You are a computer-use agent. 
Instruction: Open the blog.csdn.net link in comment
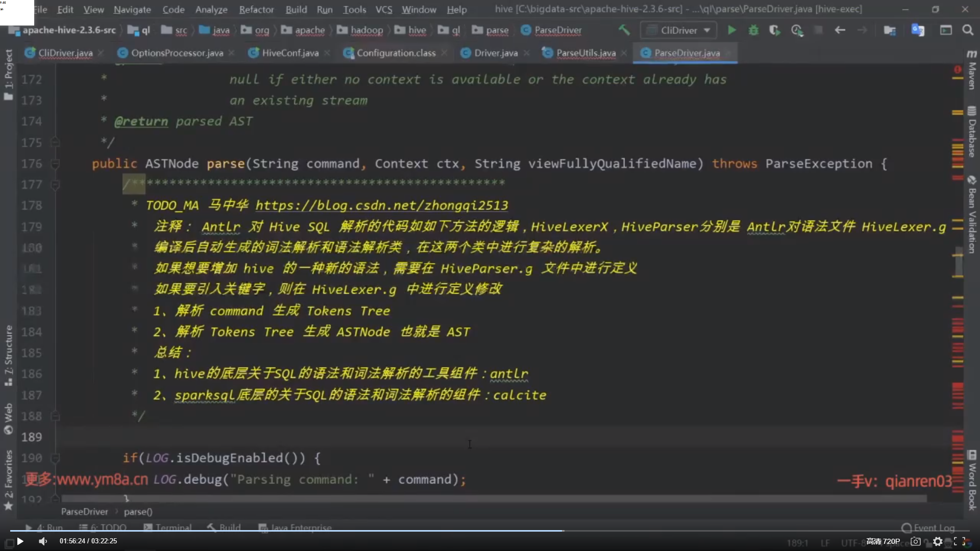(x=381, y=205)
